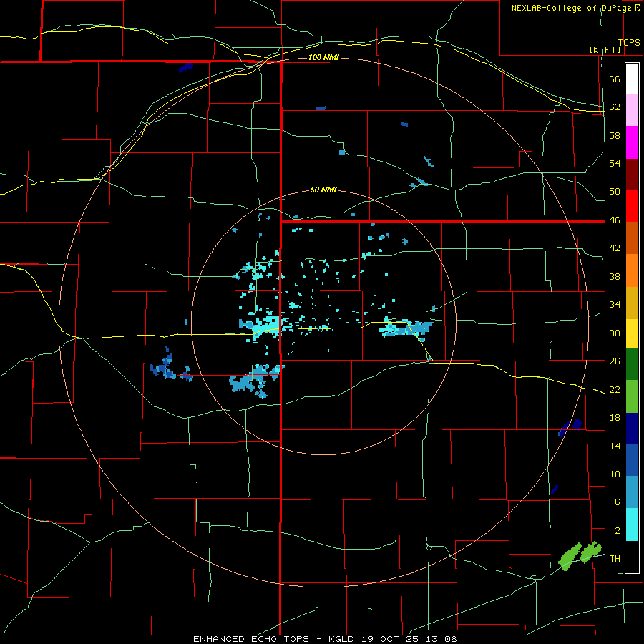Click the TOPS legend title

click(629, 43)
